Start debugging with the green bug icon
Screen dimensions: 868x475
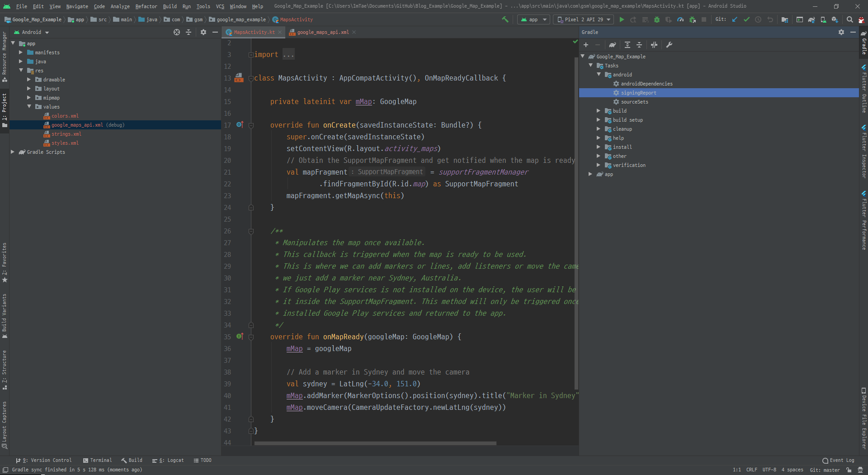(x=657, y=19)
